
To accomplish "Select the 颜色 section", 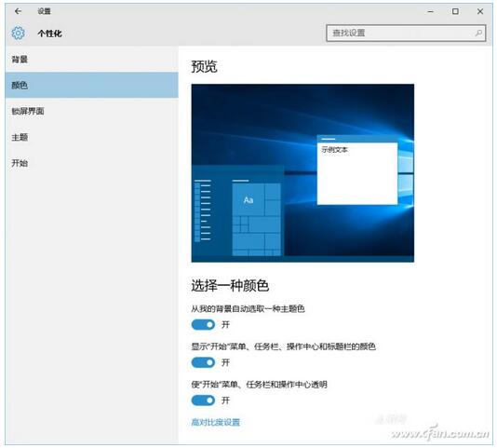I will (91, 85).
